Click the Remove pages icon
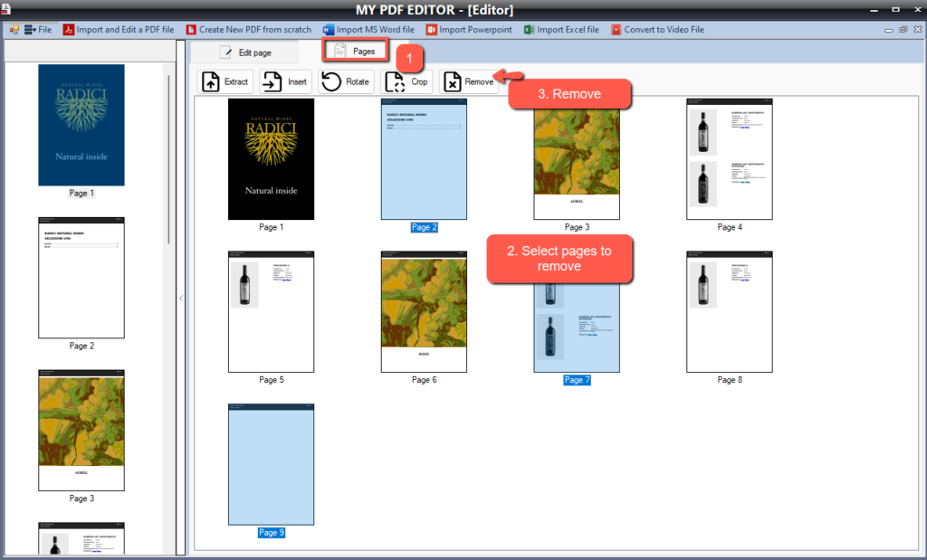 tap(453, 82)
